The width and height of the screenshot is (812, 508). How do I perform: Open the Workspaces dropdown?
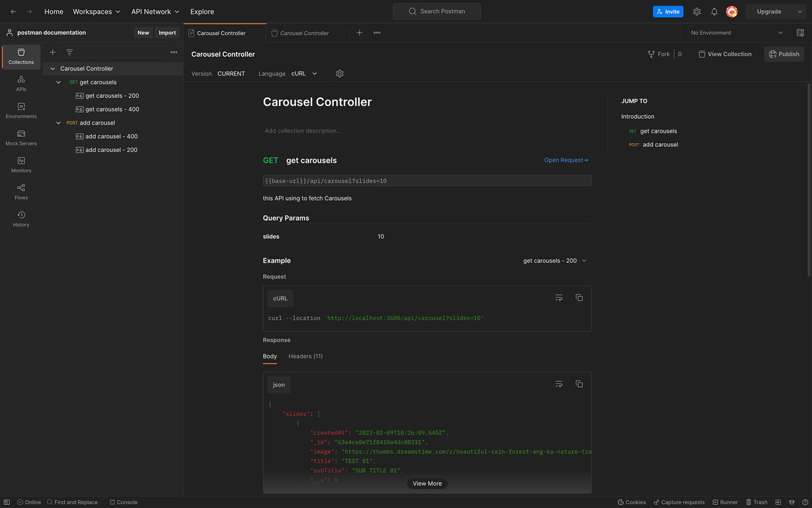coord(96,11)
